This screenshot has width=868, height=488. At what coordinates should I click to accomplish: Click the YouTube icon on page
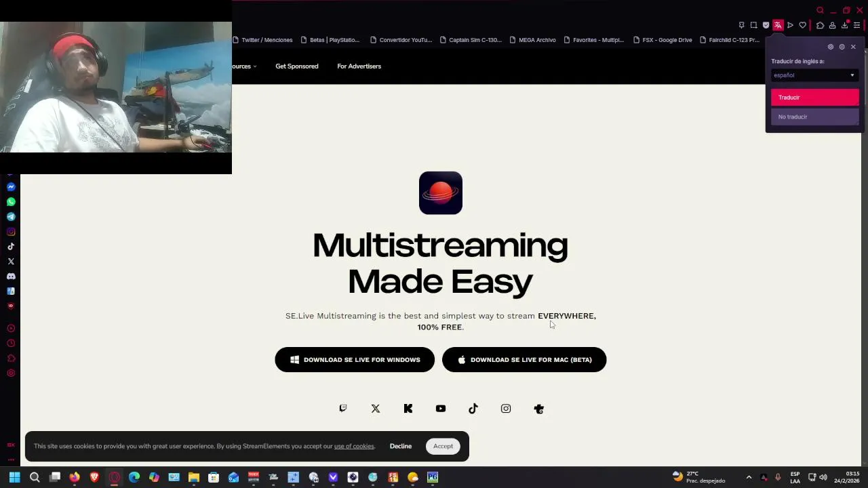pyautogui.click(x=441, y=409)
